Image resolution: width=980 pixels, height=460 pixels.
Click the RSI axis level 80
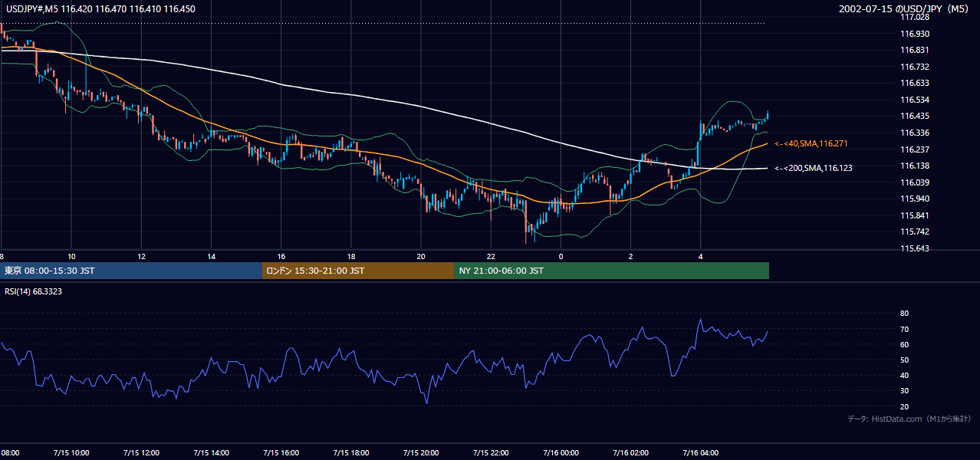[904, 314]
